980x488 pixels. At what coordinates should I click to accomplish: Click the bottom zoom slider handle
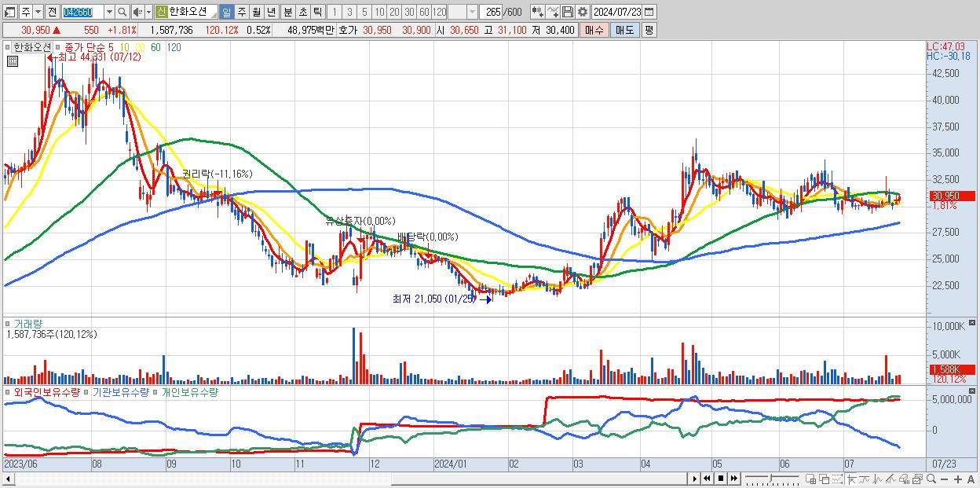[771, 479]
